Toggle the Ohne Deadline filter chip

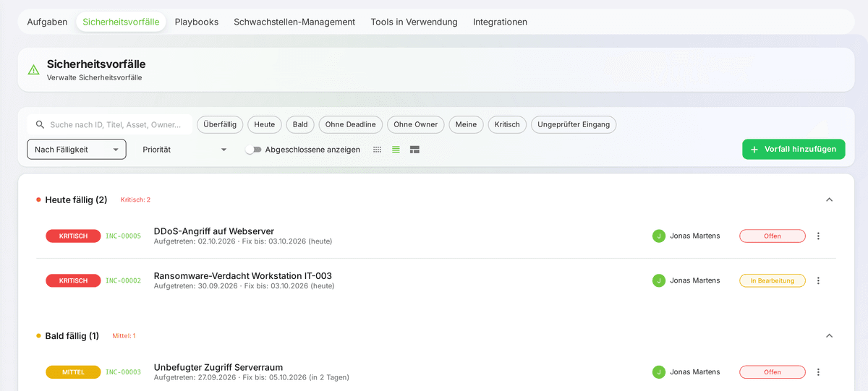point(351,124)
